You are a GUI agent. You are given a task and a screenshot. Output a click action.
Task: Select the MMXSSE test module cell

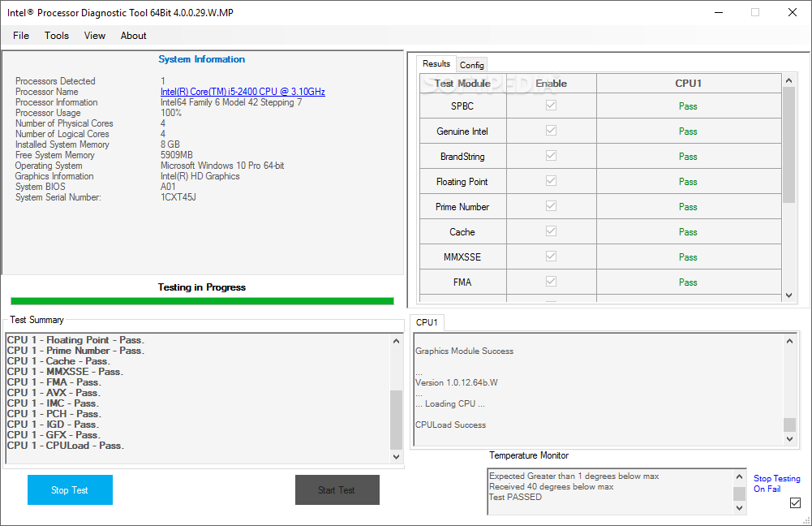pos(462,257)
